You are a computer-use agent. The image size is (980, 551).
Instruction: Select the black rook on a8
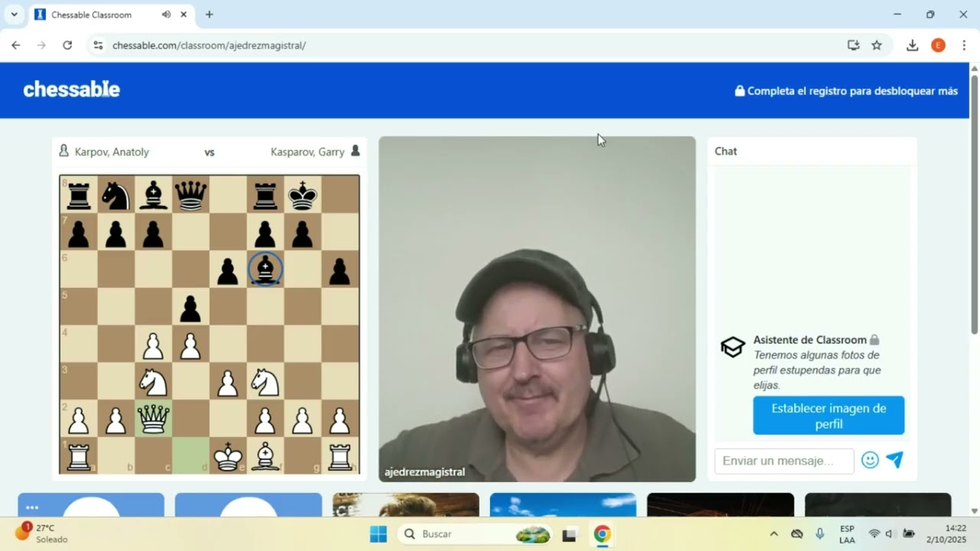point(78,195)
